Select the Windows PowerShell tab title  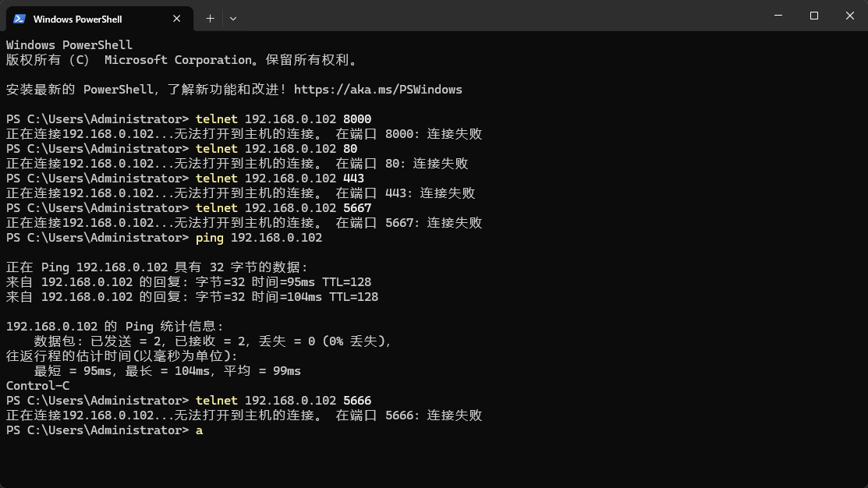coord(78,19)
